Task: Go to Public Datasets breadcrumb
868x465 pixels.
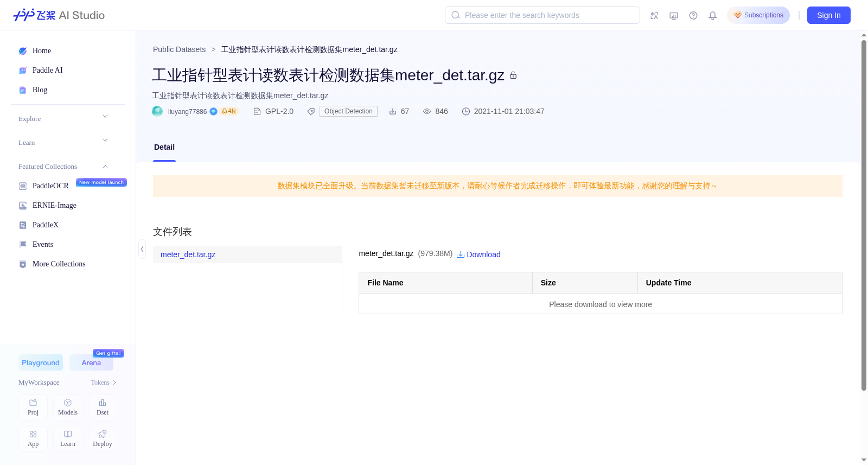Action: (179, 49)
